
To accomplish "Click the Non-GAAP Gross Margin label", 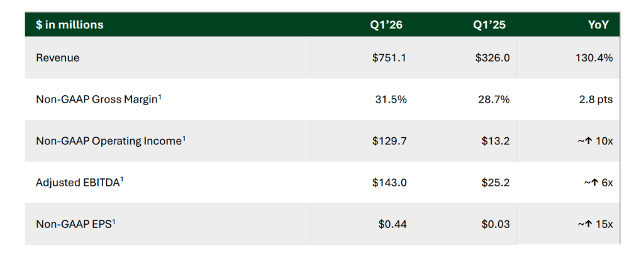I will point(96,99).
